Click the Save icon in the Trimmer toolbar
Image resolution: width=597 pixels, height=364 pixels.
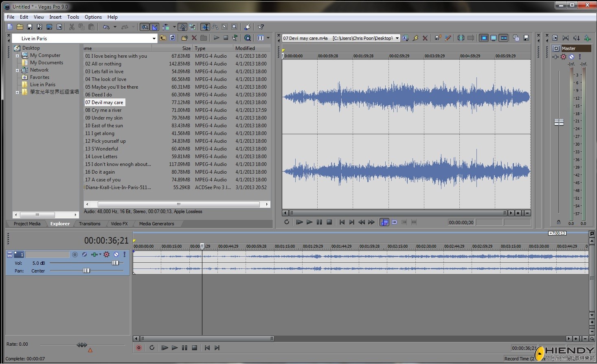526,38
